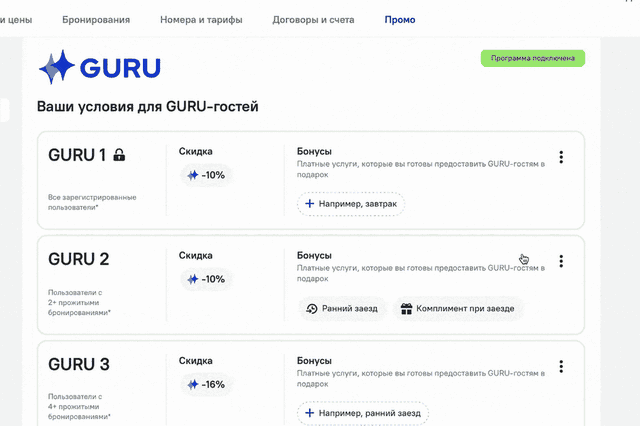The height and width of the screenshot is (426, 640).
Task: Click the Бонусы label in GURU 3 card
Action: coord(314,361)
